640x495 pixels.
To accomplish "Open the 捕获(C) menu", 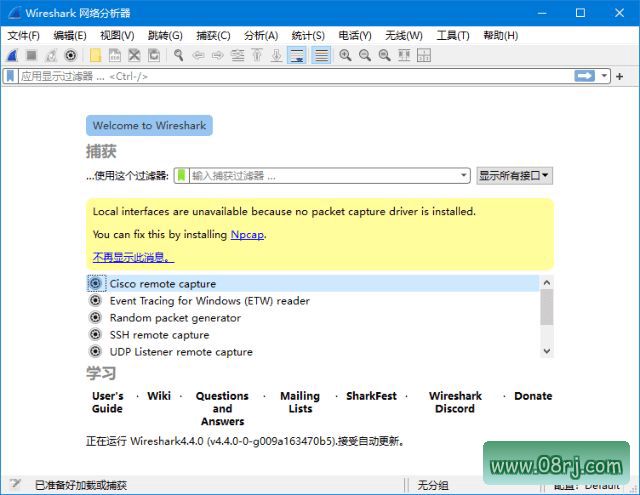I will pos(213,36).
